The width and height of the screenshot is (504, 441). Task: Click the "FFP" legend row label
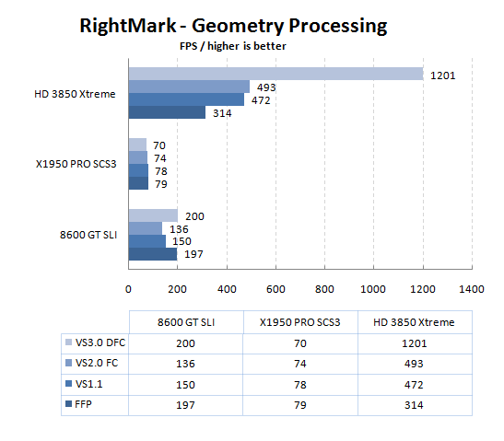[83, 404]
